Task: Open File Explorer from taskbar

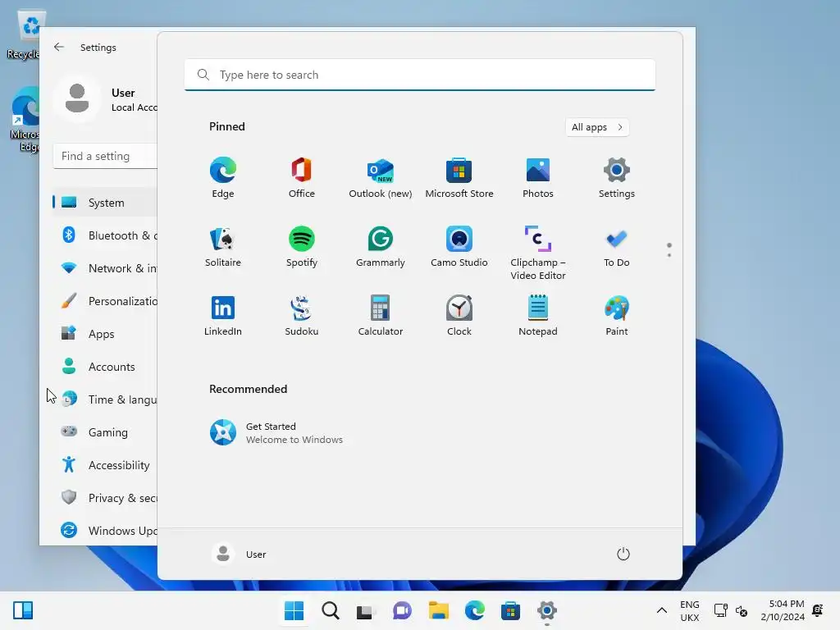Action: coord(439,610)
